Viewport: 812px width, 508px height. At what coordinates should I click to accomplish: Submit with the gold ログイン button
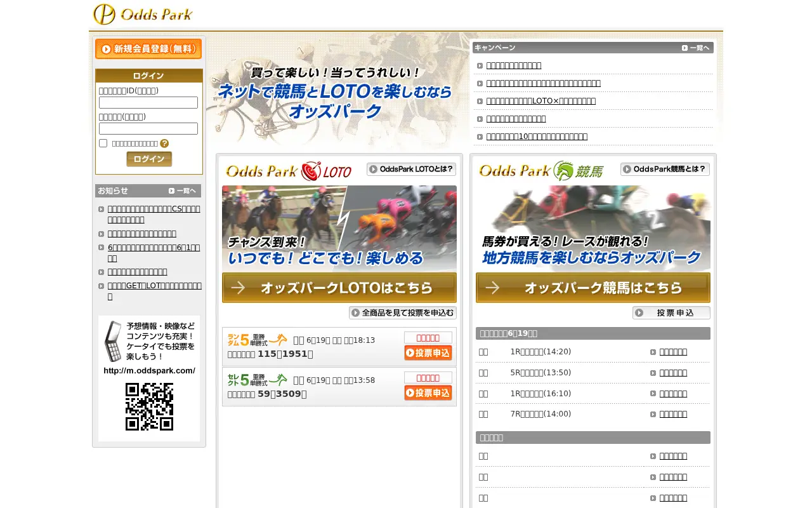point(149,159)
